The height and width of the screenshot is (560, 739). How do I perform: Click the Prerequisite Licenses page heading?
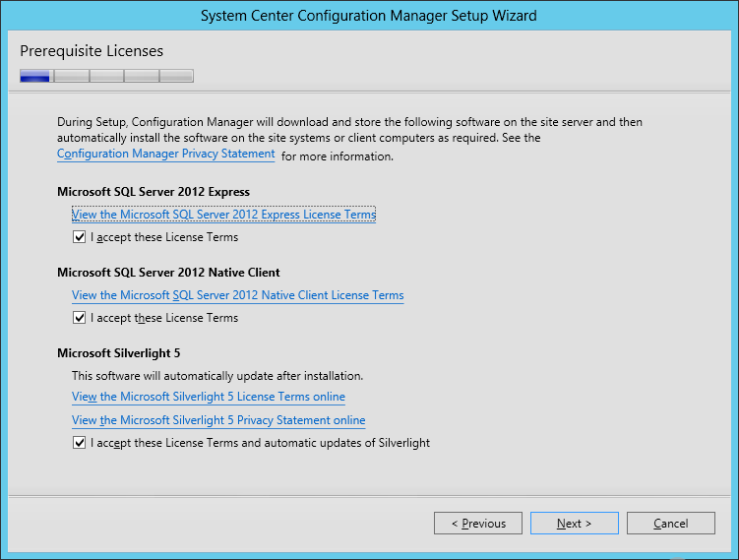click(x=92, y=51)
